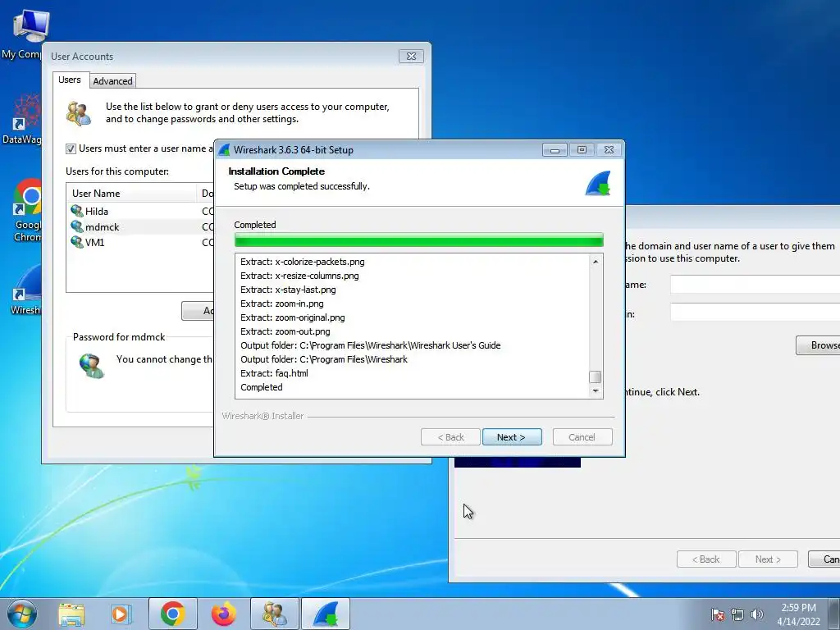Click the install log scroll down arrow
The width and height of the screenshot is (840, 630).
[x=596, y=391]
